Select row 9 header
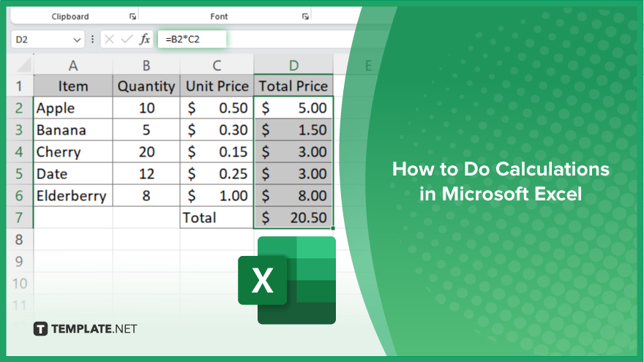Image resolution: width=644 pixels, height=362 pixels. (x=19, y=262)
